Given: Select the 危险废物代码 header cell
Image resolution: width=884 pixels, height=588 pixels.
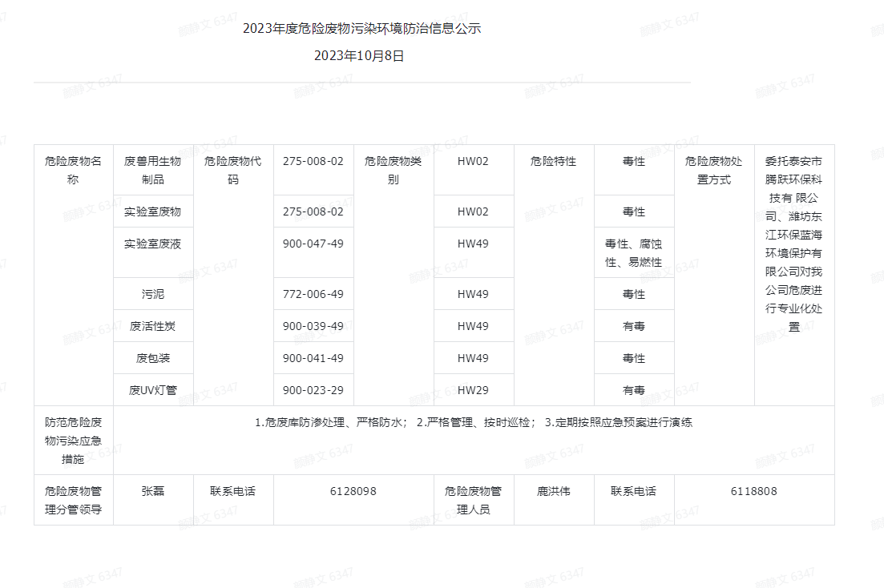Looking at the screenshot, I should [233, 170].
